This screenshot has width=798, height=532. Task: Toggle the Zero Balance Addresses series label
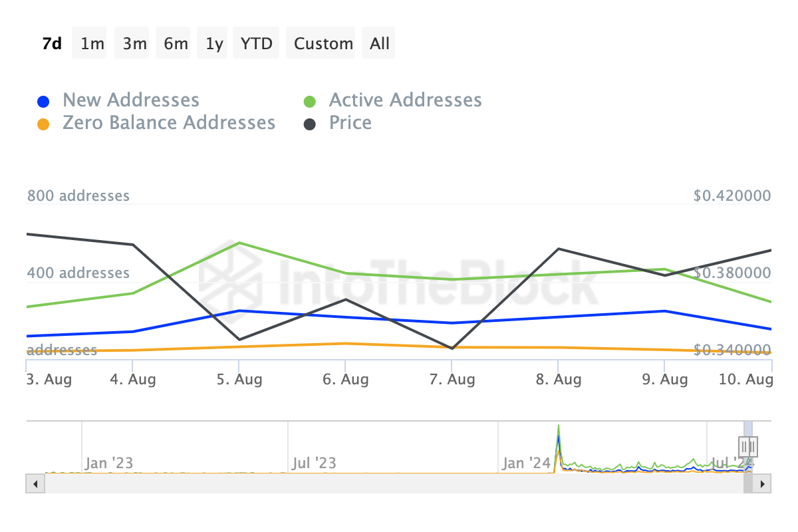[x=169, y=123]
